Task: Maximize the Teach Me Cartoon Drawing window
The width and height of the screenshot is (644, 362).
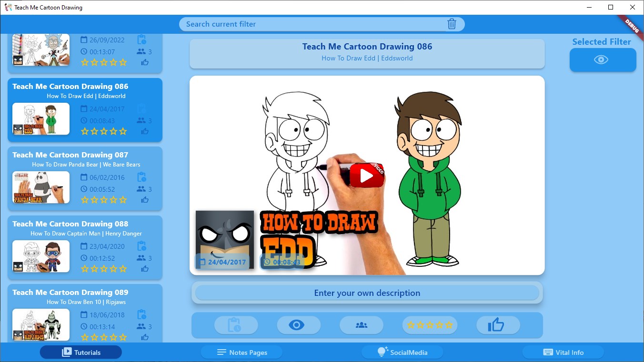Action: 611,7
